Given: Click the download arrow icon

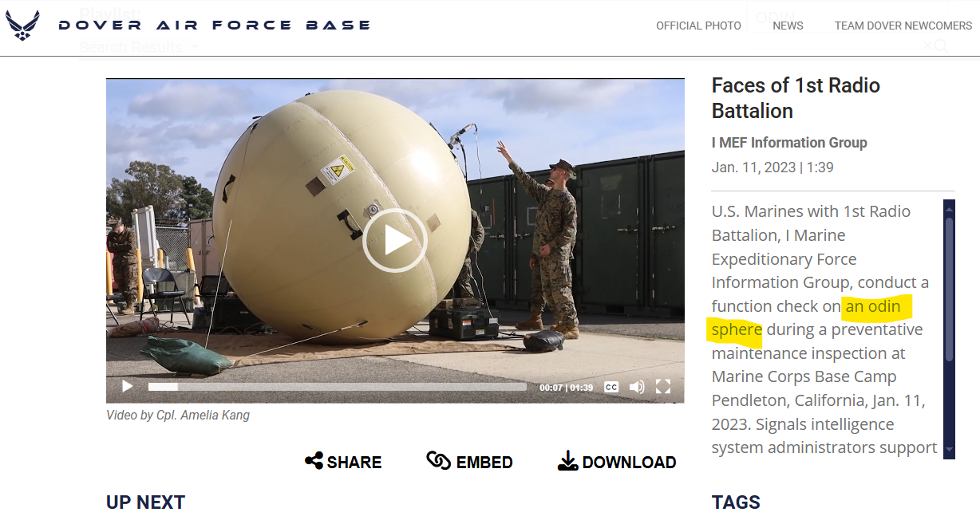Looking at the screenshot, I should pyautogui.click(x=567, y=461).
